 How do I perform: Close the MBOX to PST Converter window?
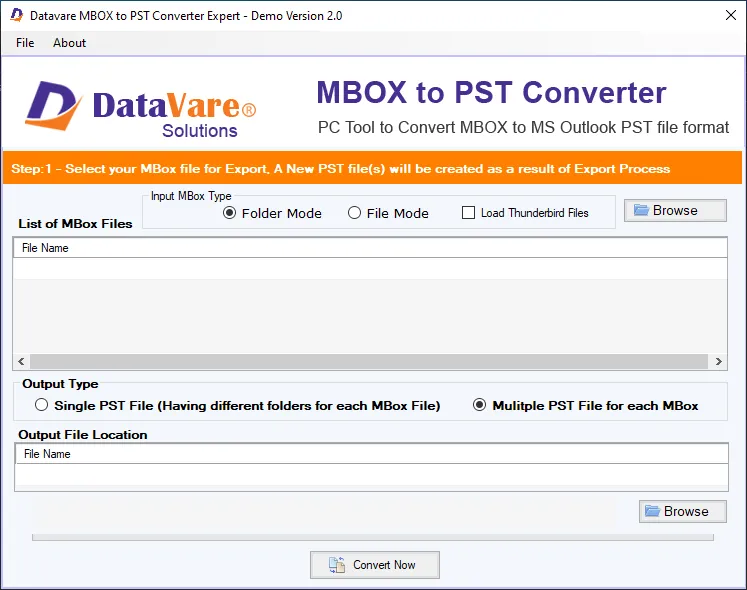(x=731, y=15)
